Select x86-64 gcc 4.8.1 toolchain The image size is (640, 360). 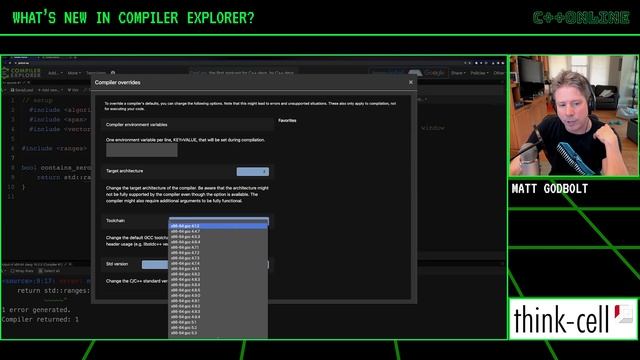(218, 269)
